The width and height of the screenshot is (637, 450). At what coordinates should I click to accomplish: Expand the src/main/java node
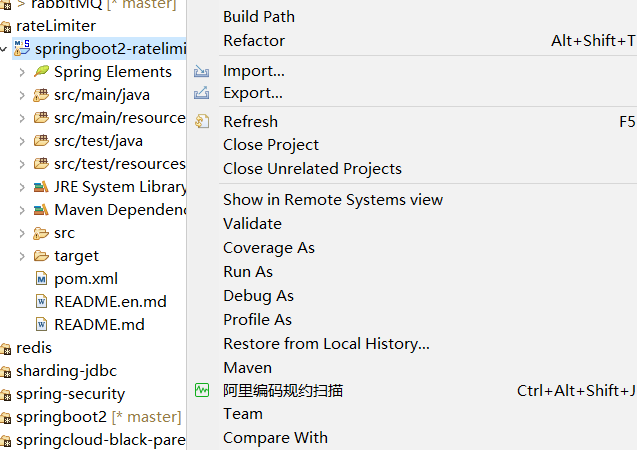[x=22, y=95]
